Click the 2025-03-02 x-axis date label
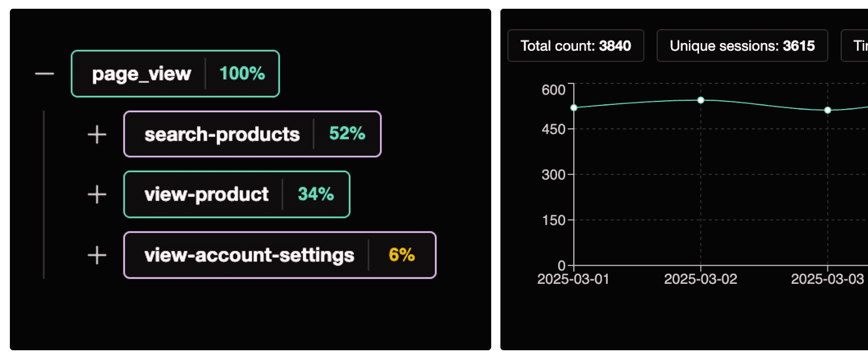Image resolution: width=868 pixels, height=359 pixels. coord(701,279)
